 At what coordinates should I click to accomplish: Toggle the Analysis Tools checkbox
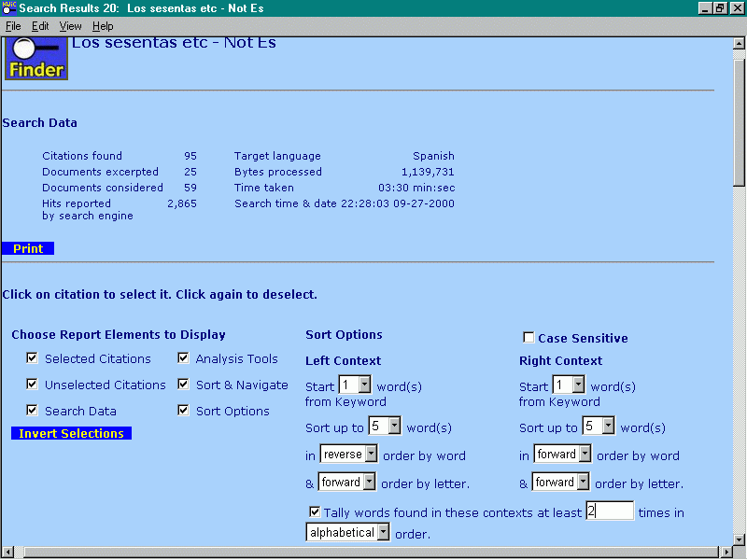(183, 358)
